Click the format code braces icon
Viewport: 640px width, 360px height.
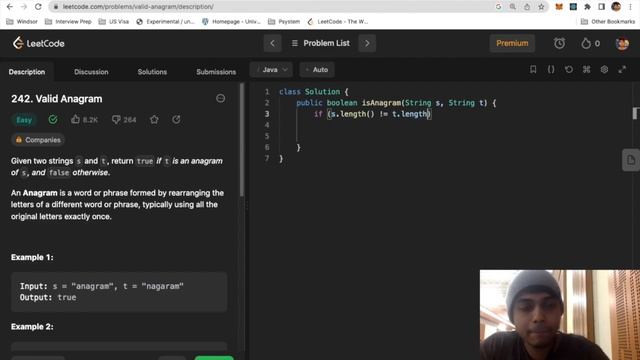click(551, 69)
